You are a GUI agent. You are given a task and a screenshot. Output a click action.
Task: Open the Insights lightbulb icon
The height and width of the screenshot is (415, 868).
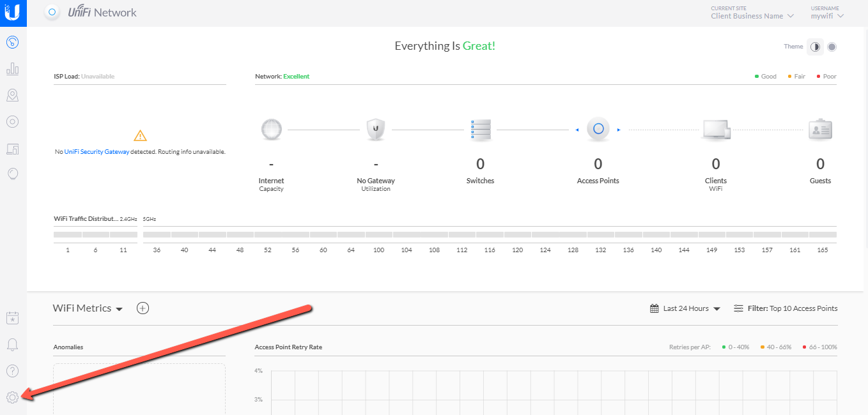coord(12,174)
